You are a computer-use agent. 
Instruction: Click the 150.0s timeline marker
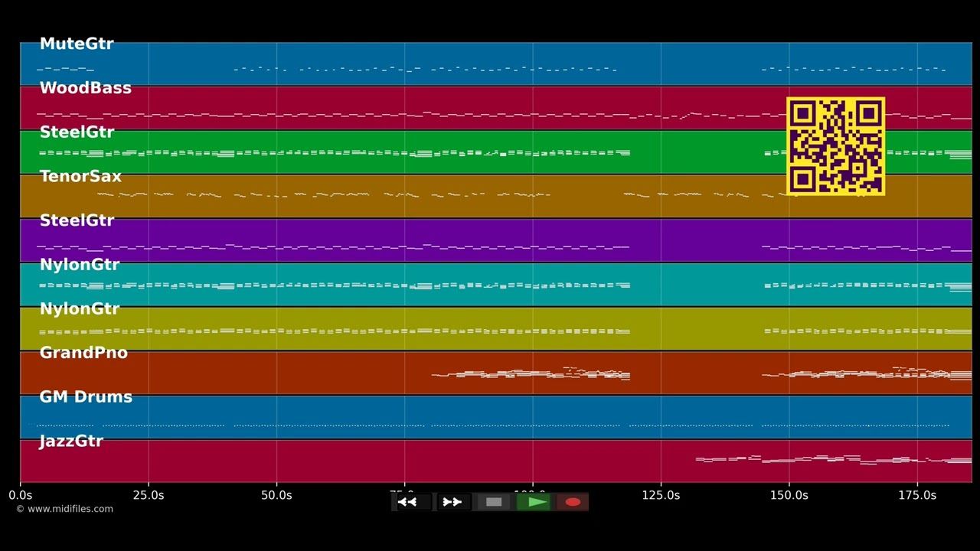point(789,495)
